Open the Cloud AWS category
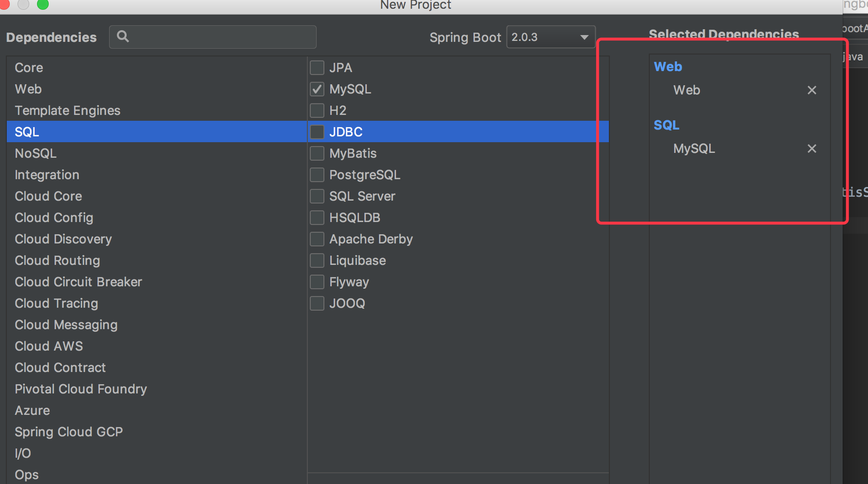 click(49, 346)
